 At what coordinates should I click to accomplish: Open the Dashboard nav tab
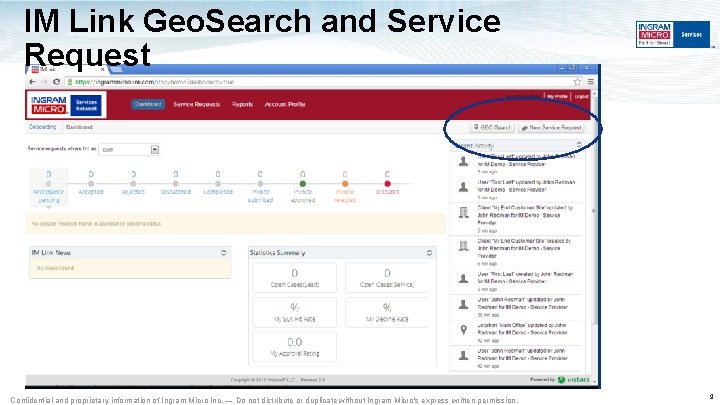click(148, 104)
